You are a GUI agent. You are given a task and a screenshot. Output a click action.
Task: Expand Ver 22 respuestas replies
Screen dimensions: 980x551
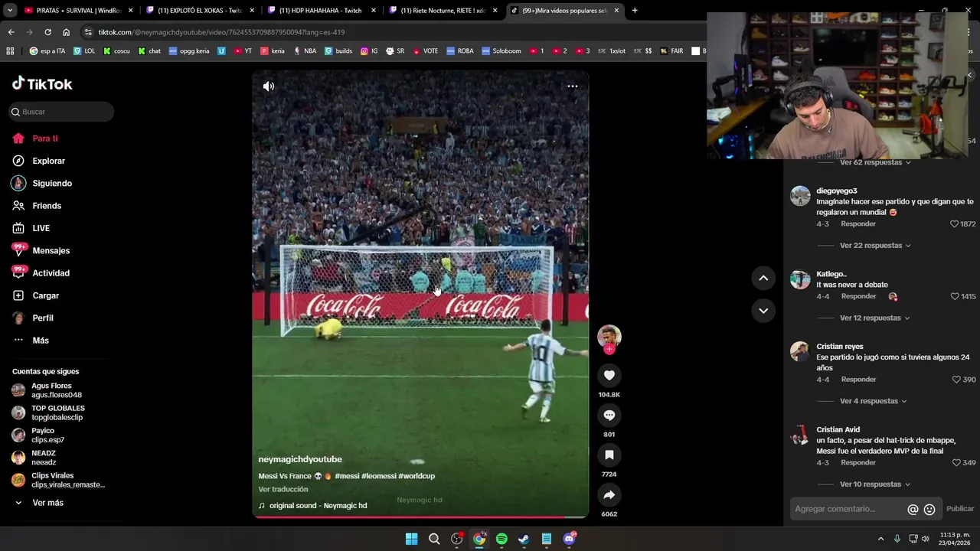click(875, 246)
